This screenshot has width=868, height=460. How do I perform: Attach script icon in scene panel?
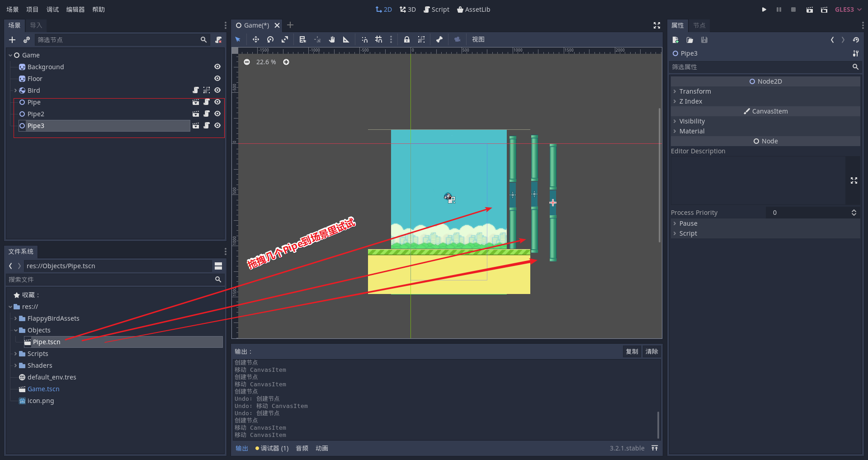point(218,40)
